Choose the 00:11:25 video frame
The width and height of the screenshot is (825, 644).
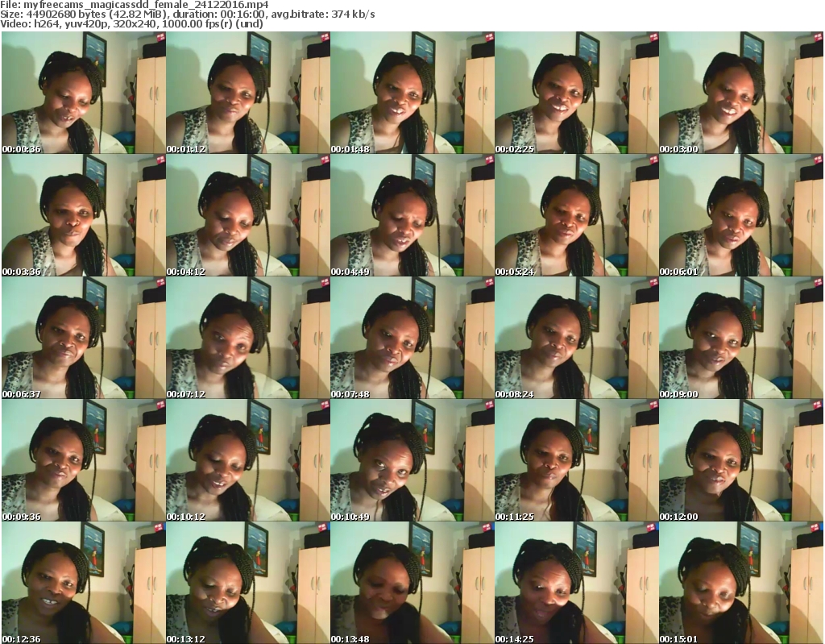(577, 460)
